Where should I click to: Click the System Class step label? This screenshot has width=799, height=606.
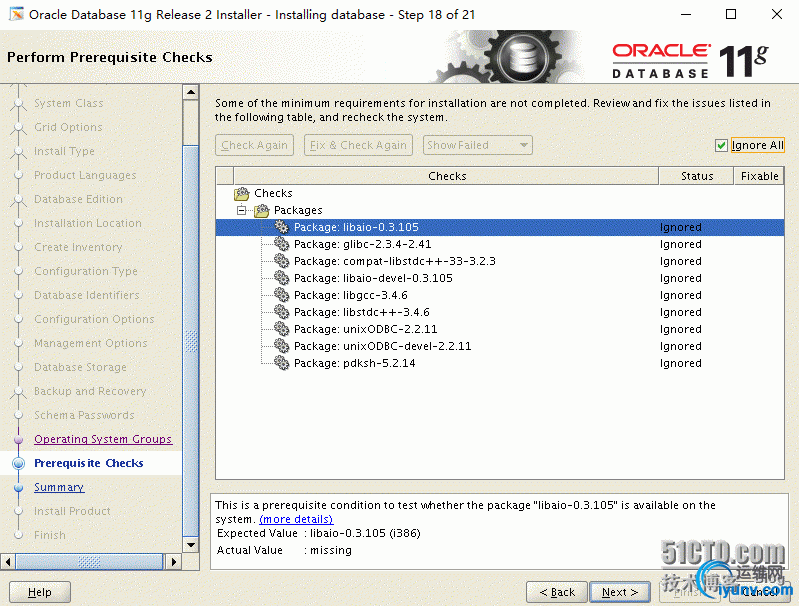click(x=69, y=103)
